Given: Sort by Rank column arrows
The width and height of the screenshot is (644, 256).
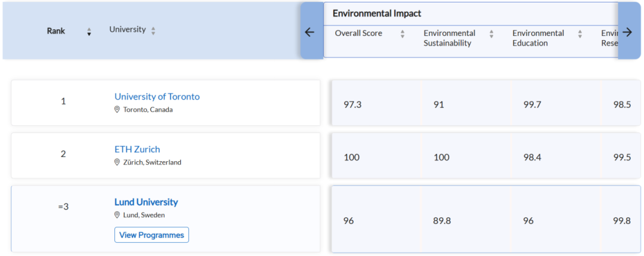Looking at the screenshot, I should (89, 31).
